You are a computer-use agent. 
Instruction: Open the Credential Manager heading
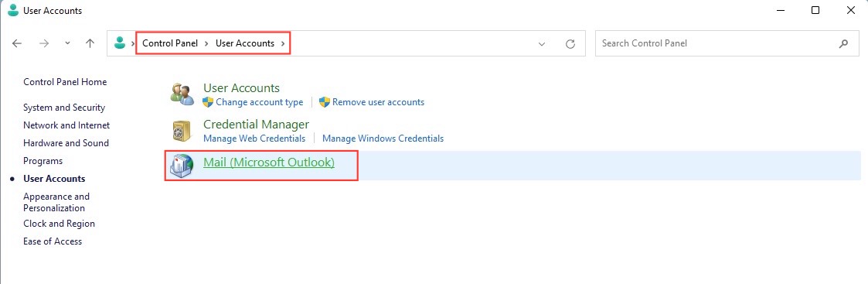coord(257,124)
